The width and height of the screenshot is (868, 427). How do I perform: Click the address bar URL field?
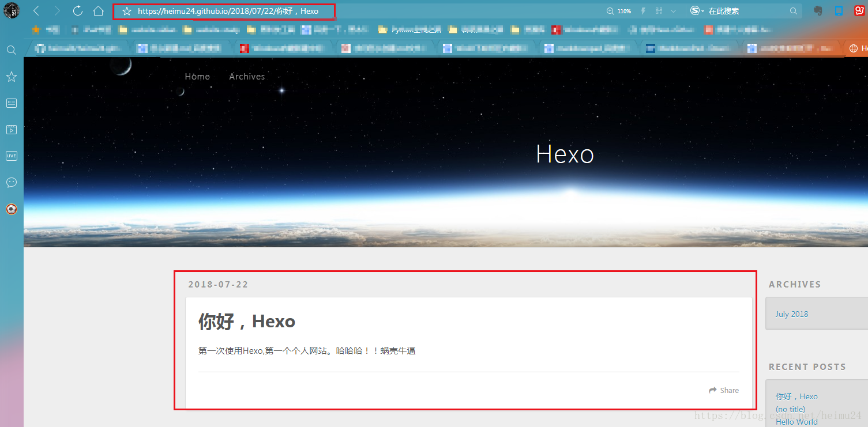pyautogui.click(x=228, y=11)
